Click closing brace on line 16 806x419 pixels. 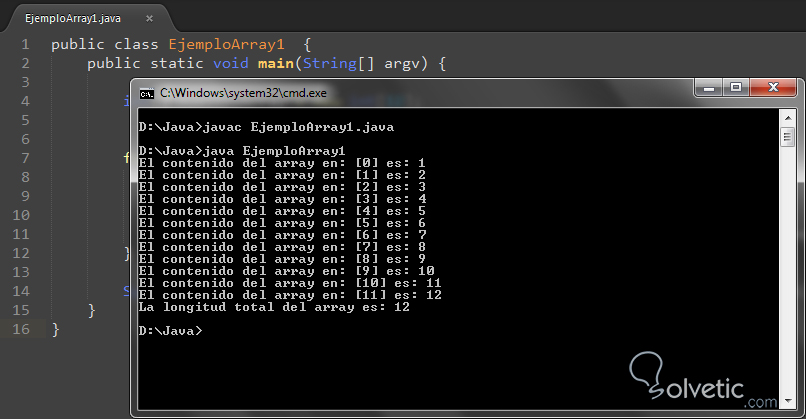56,330
